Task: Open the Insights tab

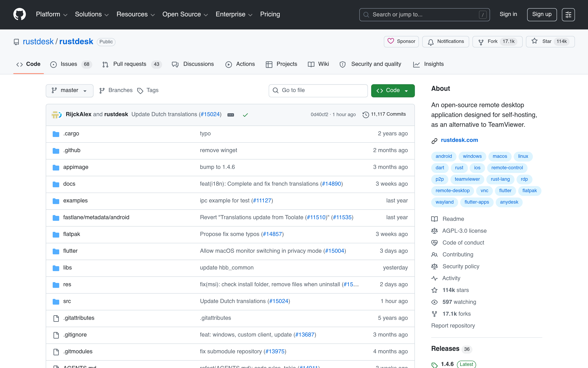Action: (428, 64)
